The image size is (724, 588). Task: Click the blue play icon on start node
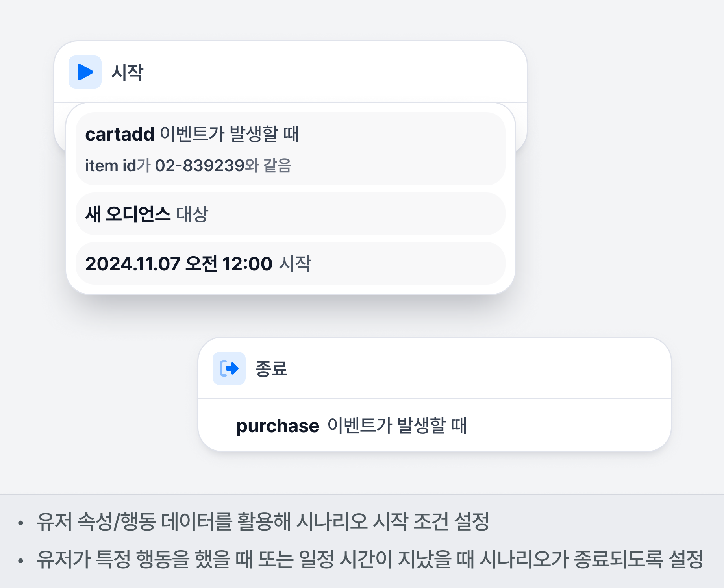pyautogui.click(x=85, y=72)
